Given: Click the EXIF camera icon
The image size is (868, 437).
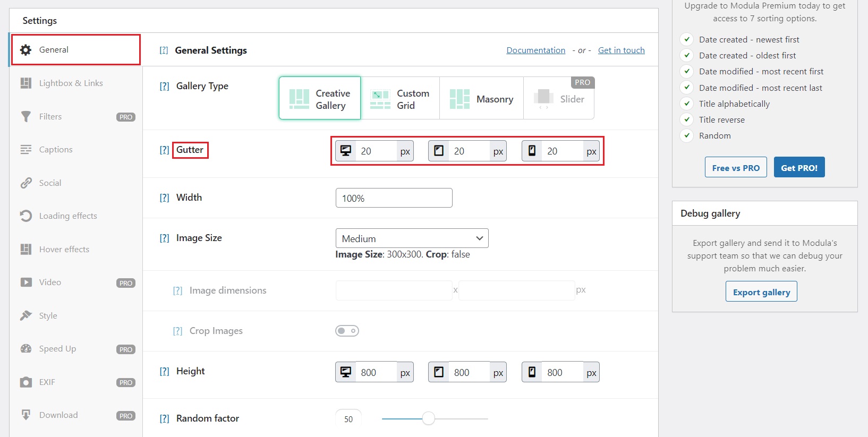Looking at the screenshot, I should pos(25,382).
